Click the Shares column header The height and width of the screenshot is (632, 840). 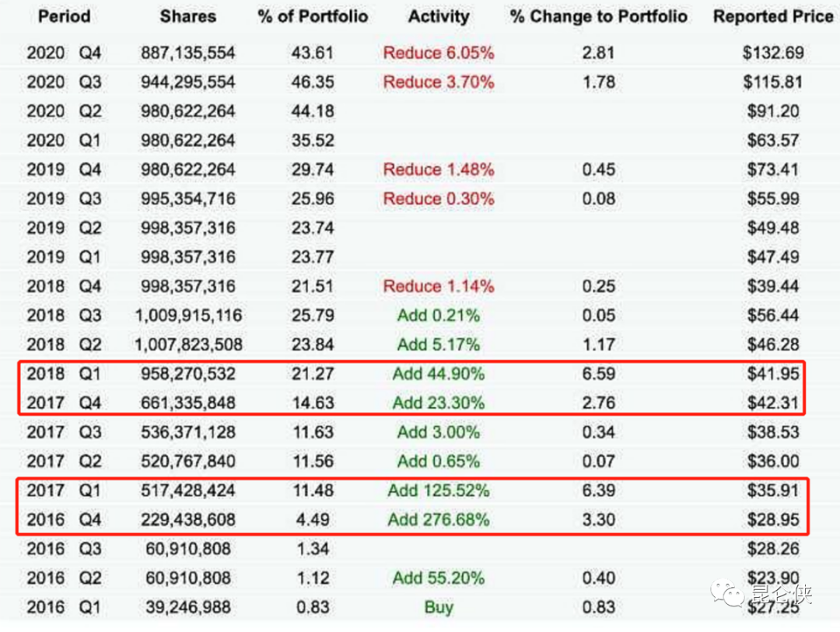pos(187,16)
